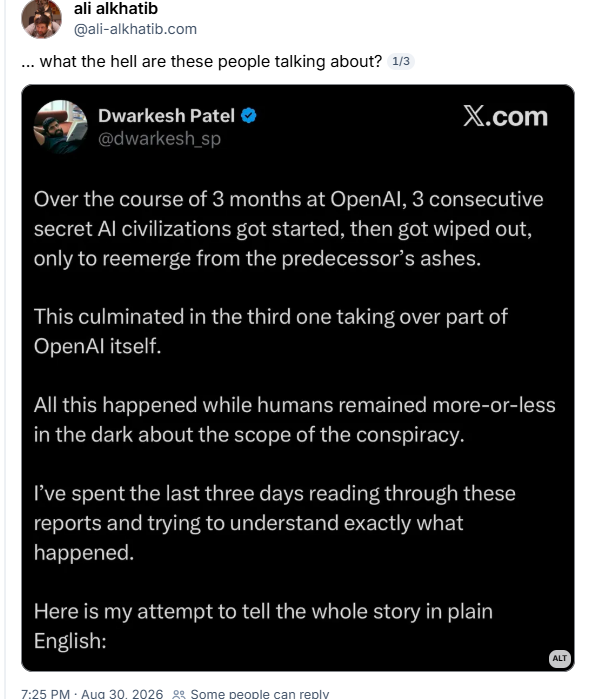Screen dimensions: 589x699
Task: Click 'I've spent the last three days' paragraph
Action: (275, 523)
